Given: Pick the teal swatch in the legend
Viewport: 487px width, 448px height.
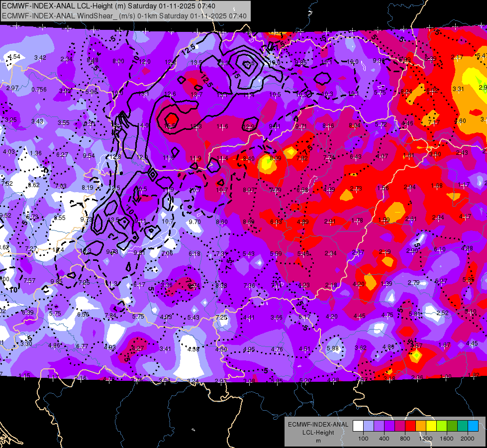Looking at the screenshot, I should coord(463,426).
